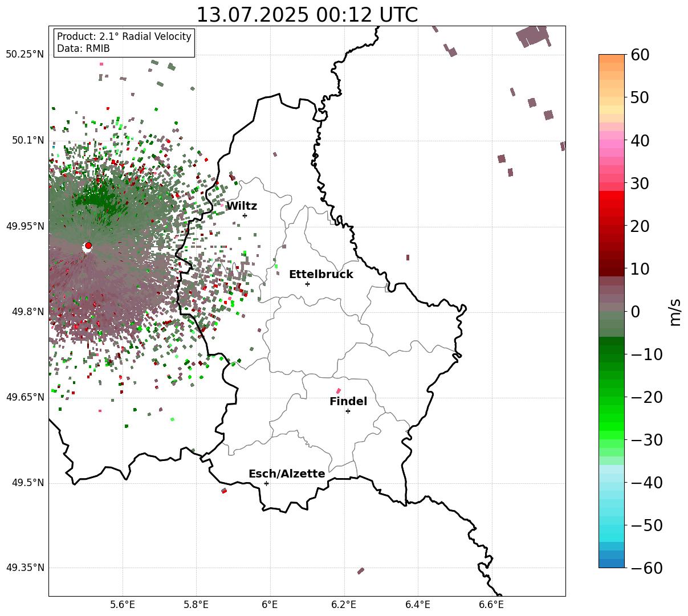Click the colorbar 20 tick label
688x616 pixels.
(x=640, y=226)
